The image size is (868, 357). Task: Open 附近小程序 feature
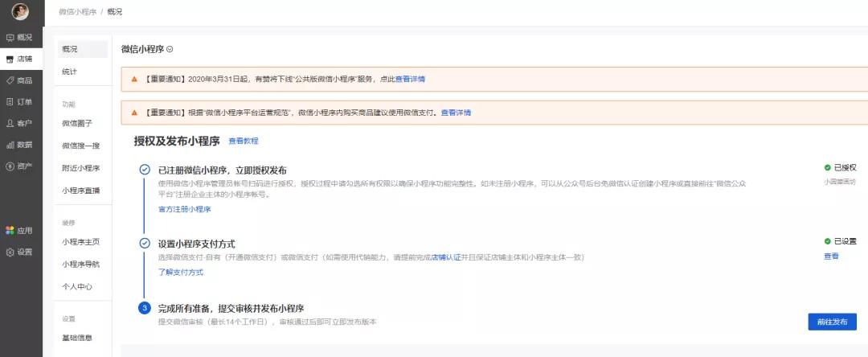[83, 168]
